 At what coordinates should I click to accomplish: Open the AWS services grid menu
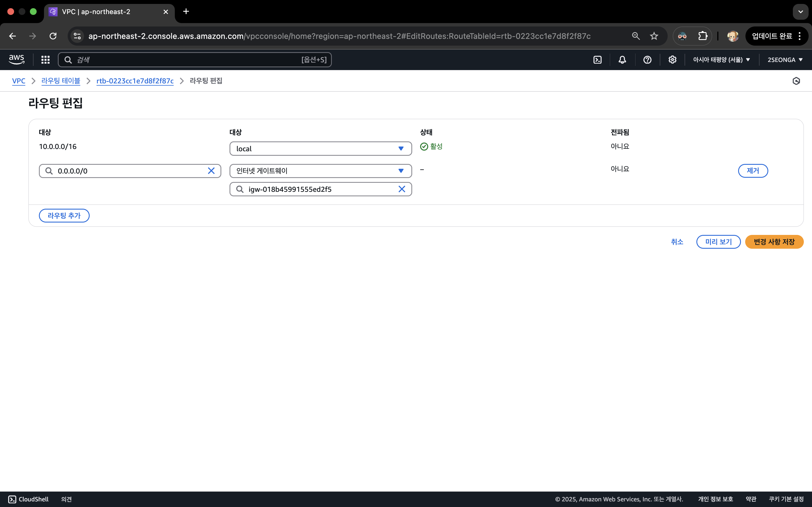coord(45,60)
